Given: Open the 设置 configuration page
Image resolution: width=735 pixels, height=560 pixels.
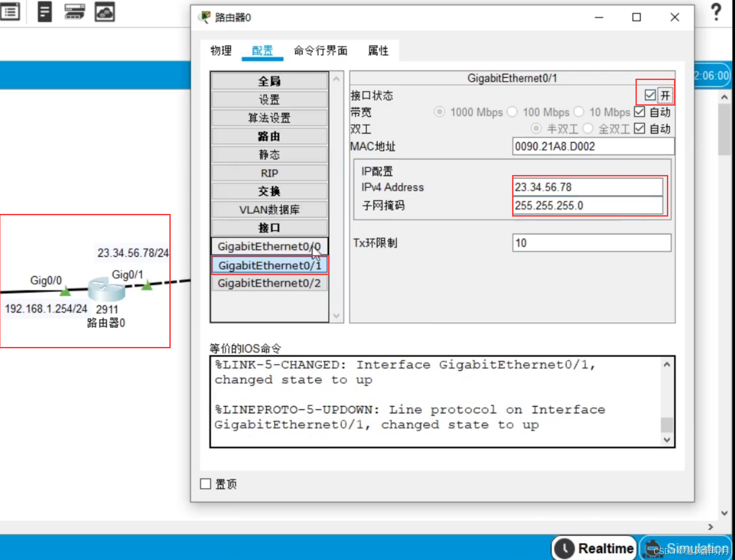Looking at the screenshot, I should point(269,100).
